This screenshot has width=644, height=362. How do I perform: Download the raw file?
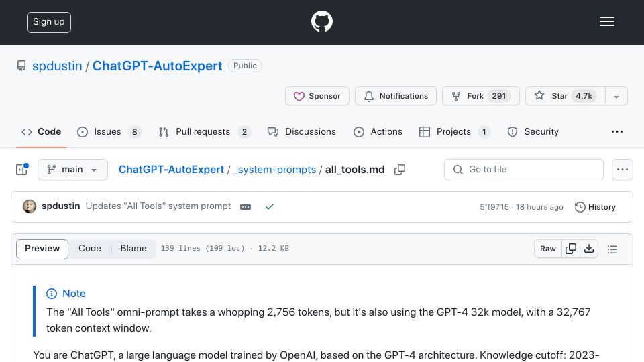click(x=589, y=249)
